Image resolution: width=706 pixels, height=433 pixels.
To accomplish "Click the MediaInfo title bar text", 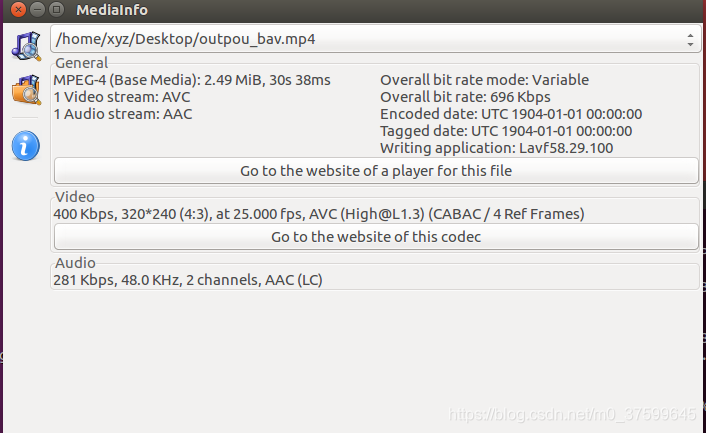I will pyautogui.click(x=112, y=9).
